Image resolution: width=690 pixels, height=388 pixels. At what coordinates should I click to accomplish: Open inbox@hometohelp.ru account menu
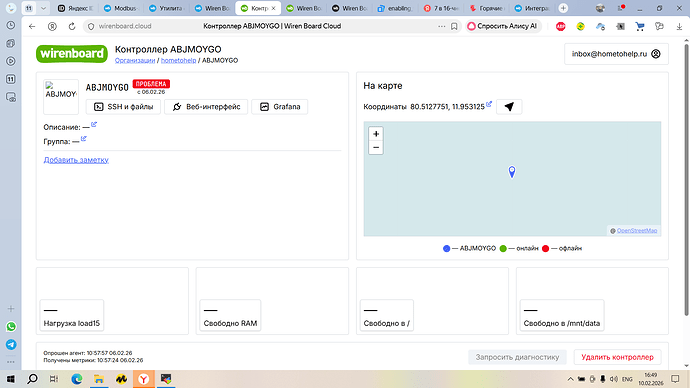pos(616,54)
